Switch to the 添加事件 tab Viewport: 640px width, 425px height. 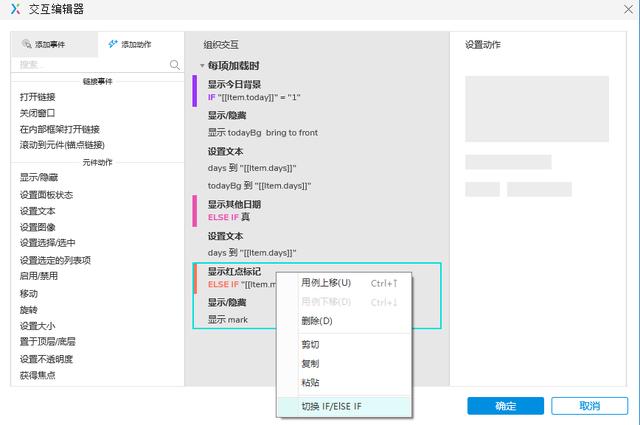tap(54, 44)
